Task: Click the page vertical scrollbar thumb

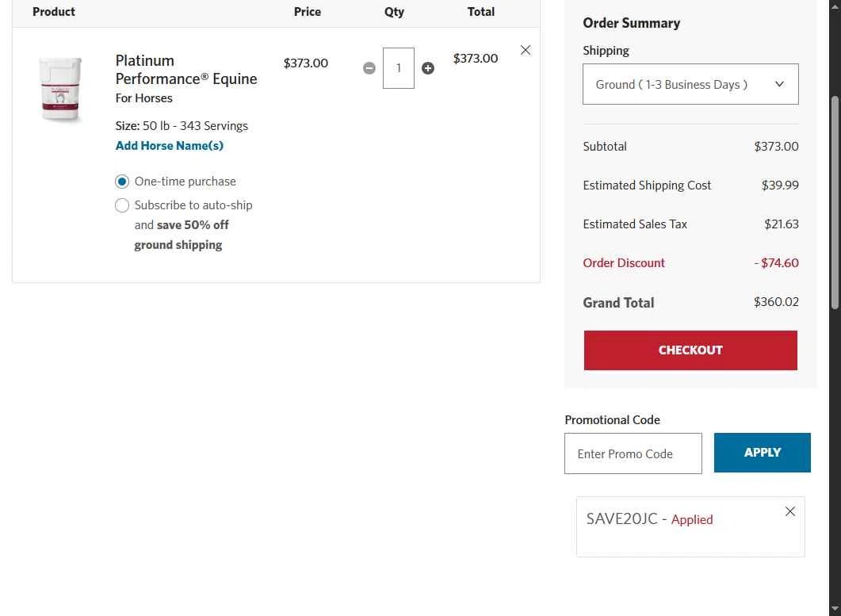Action: click(x=835, y=202)
